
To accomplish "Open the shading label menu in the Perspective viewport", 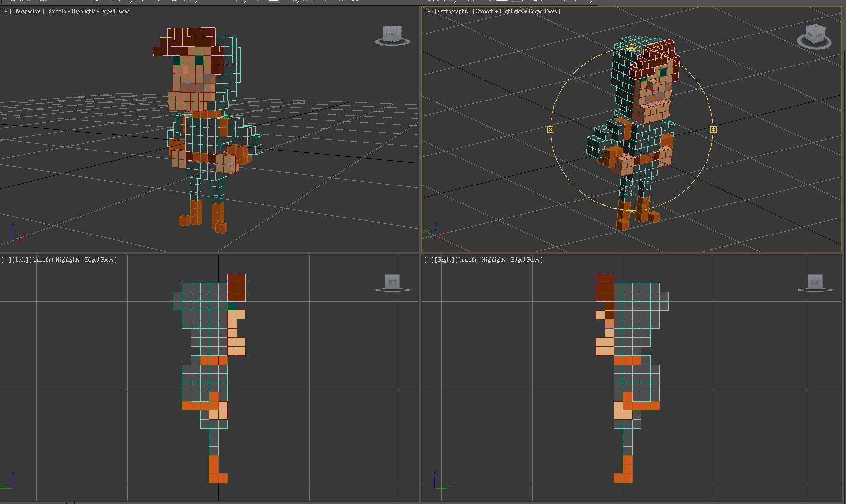I will pos(89,11).
